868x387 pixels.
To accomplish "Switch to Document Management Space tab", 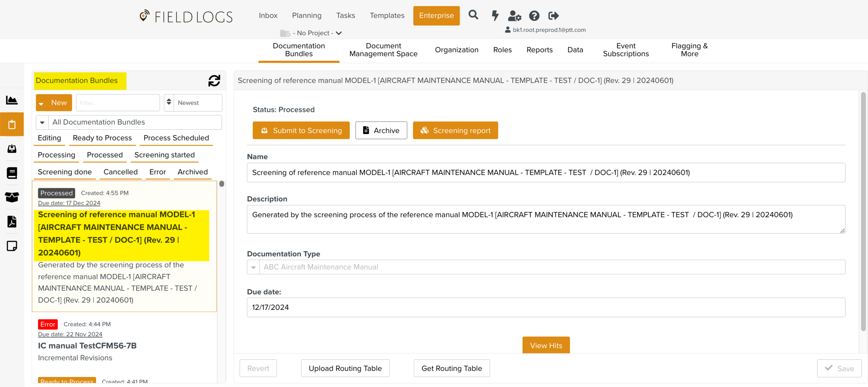I will (x=383, y=50).
